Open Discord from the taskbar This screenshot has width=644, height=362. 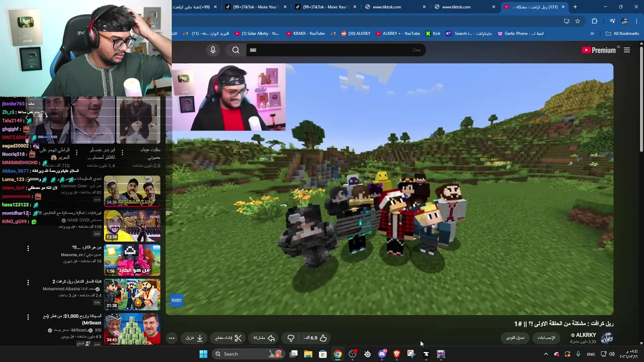tap(382, 354)
